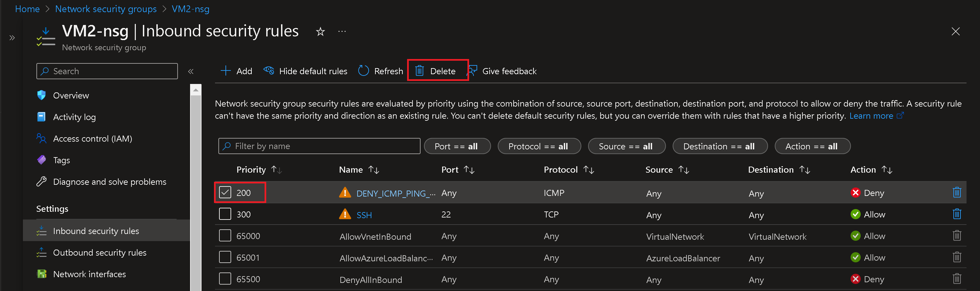
Task: Click Hide default rules
Action: point(305,71)
